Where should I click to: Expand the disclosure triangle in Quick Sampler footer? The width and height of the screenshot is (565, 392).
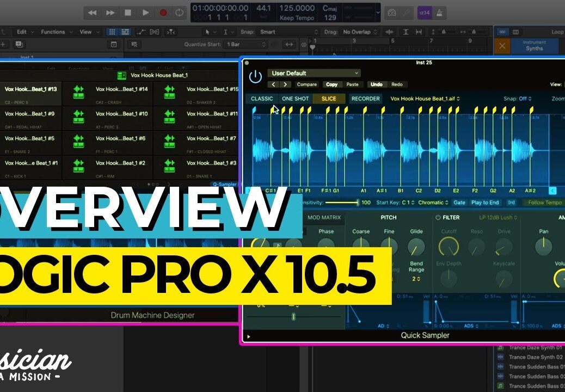[248, 336]
